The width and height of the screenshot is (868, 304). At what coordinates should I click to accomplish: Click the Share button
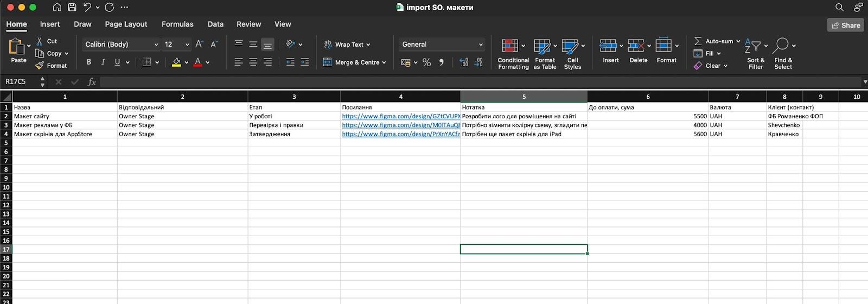click(x=846, y=25)
